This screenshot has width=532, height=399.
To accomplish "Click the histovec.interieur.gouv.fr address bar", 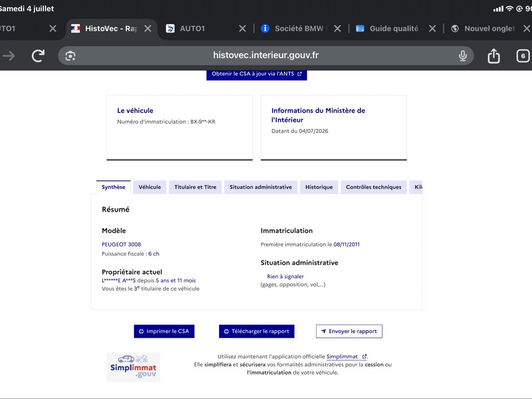I will [x=266, y=56].
